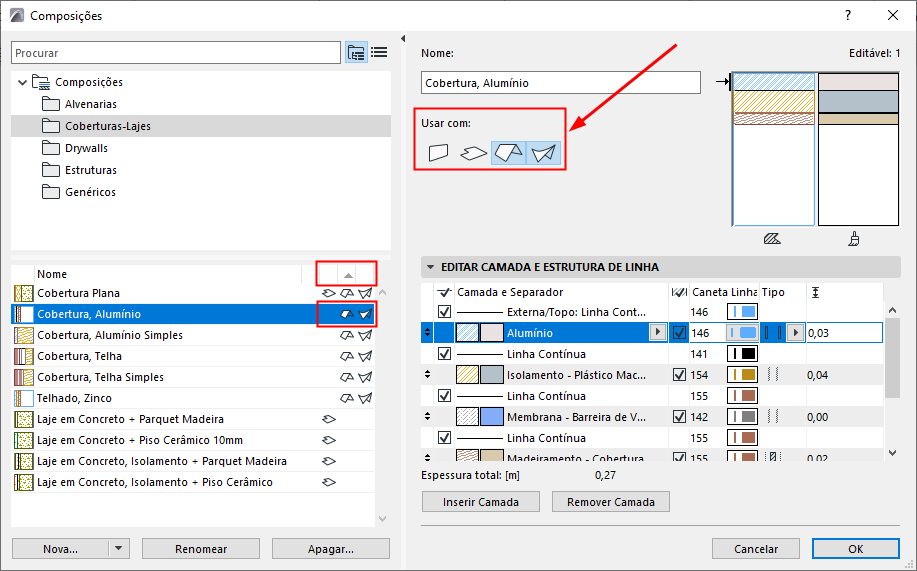Click Alumínio layer pen color swatch
Viewport: 917px width, 571px height.
click(742, 333)
